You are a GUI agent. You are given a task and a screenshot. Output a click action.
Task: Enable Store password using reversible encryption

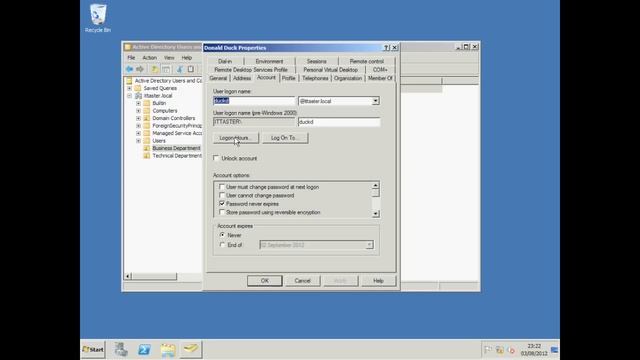[x=222, y=212]
